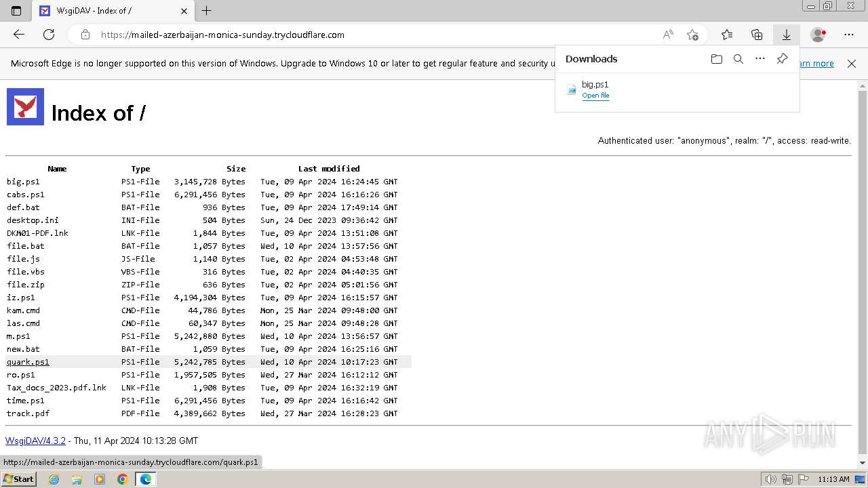Pin the Downloads panel

(782, 59)
